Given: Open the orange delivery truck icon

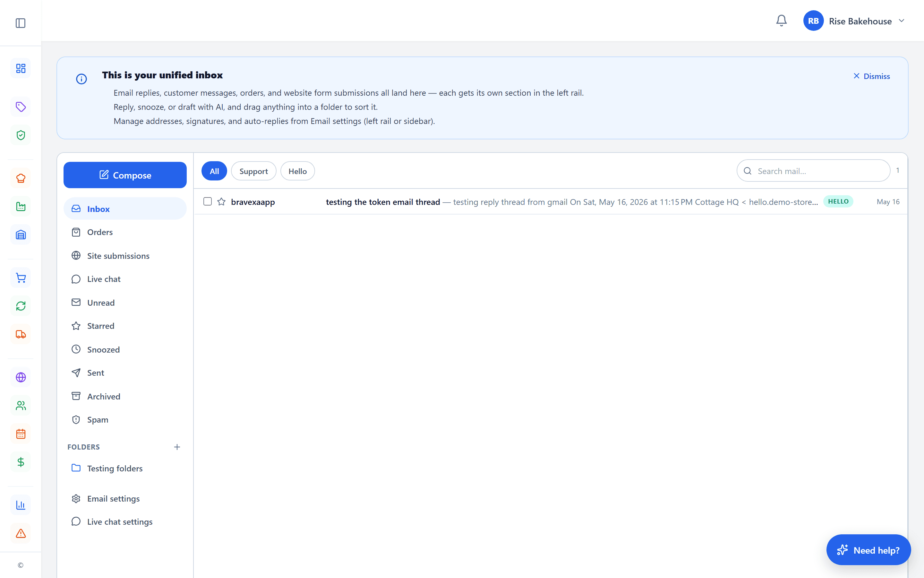Looking at the screenshot, I should (21, 335).
